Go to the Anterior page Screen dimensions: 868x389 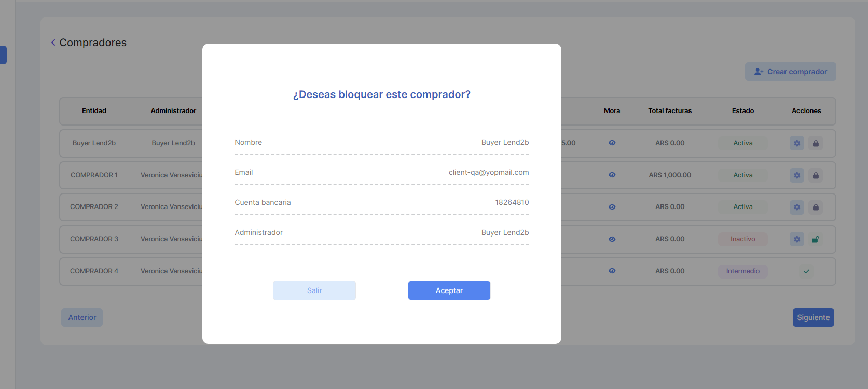coord(82,317)
